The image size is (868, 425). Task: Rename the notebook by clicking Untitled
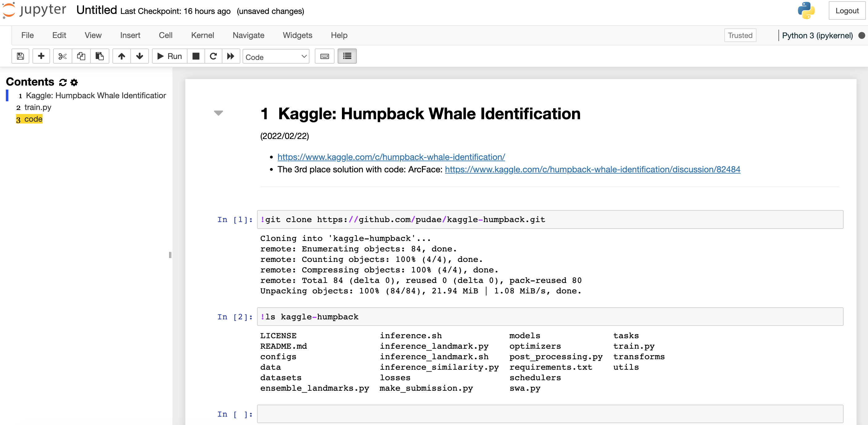[96, 10]
